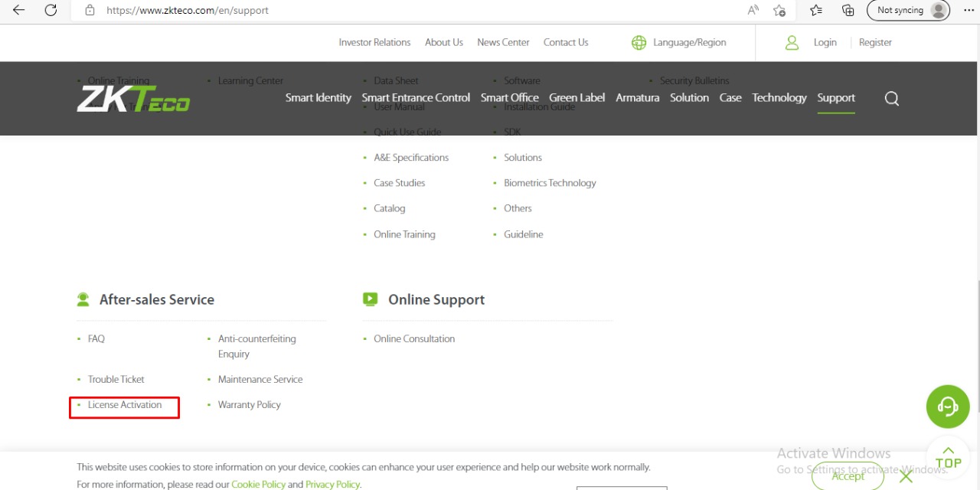Click the Register link

coord(875,43)
